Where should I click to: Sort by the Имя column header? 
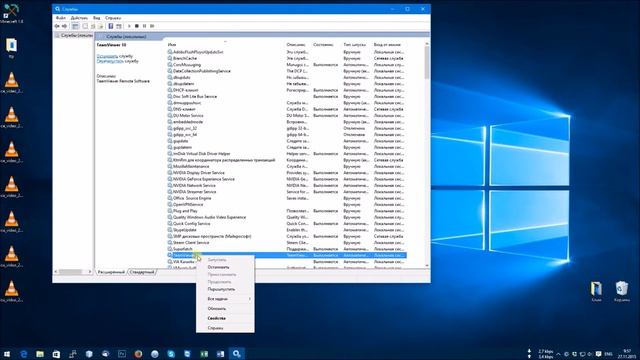point(172,44)
